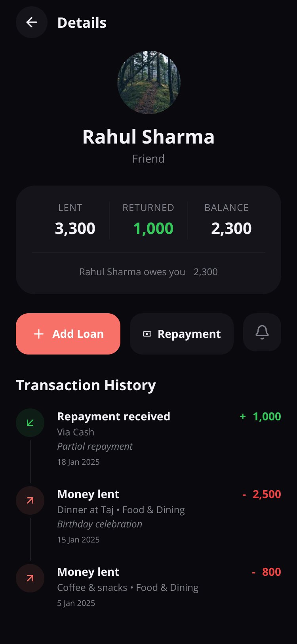Select the BALANCE 2,300 stat
Screen dimensions: 297x644
pyautogui.click(x=227, y=220)
